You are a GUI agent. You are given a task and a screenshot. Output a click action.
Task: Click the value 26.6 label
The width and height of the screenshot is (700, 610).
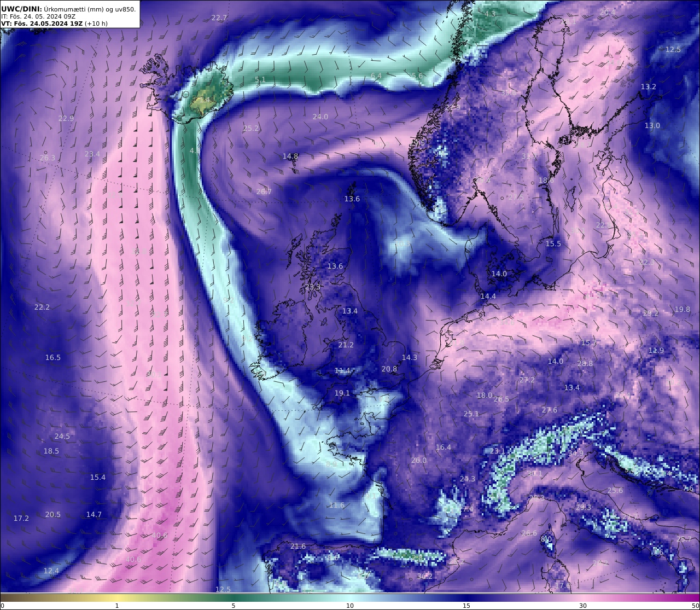click(529, 533)
